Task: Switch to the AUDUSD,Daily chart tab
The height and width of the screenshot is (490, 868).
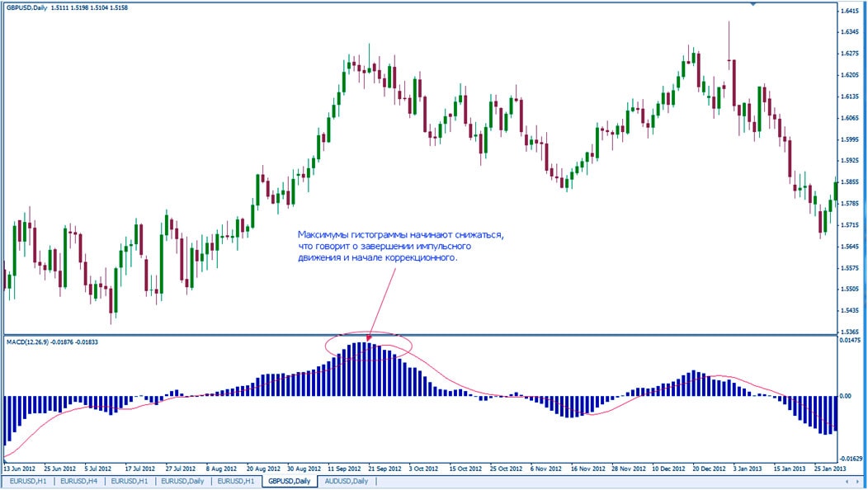Action: coord(346,481)
